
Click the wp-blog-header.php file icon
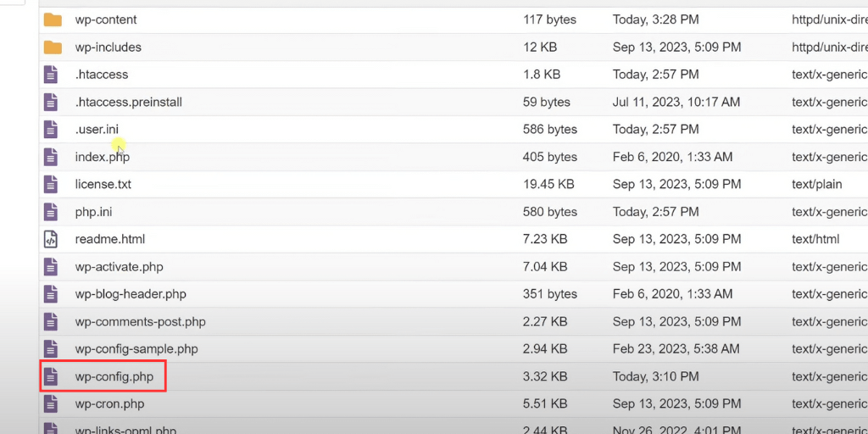pos(51,294)
